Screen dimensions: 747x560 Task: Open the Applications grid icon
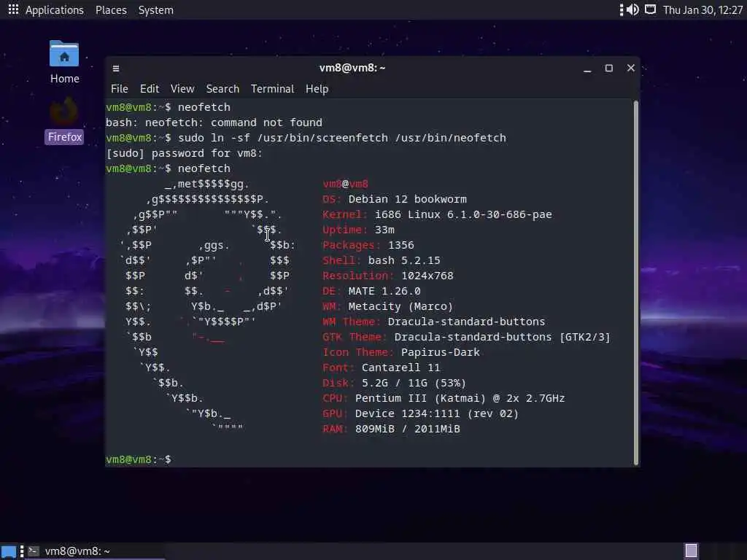tap(13, 9)
